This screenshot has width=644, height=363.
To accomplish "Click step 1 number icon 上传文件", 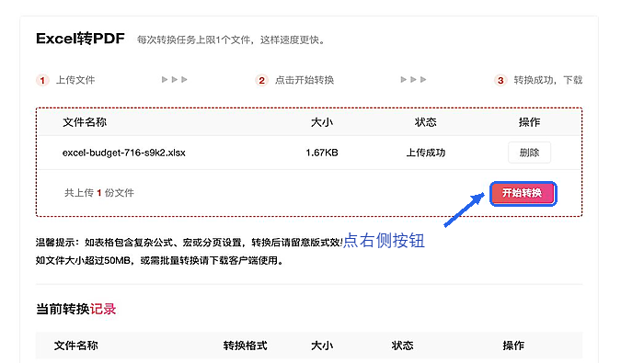I will [42, 80].
